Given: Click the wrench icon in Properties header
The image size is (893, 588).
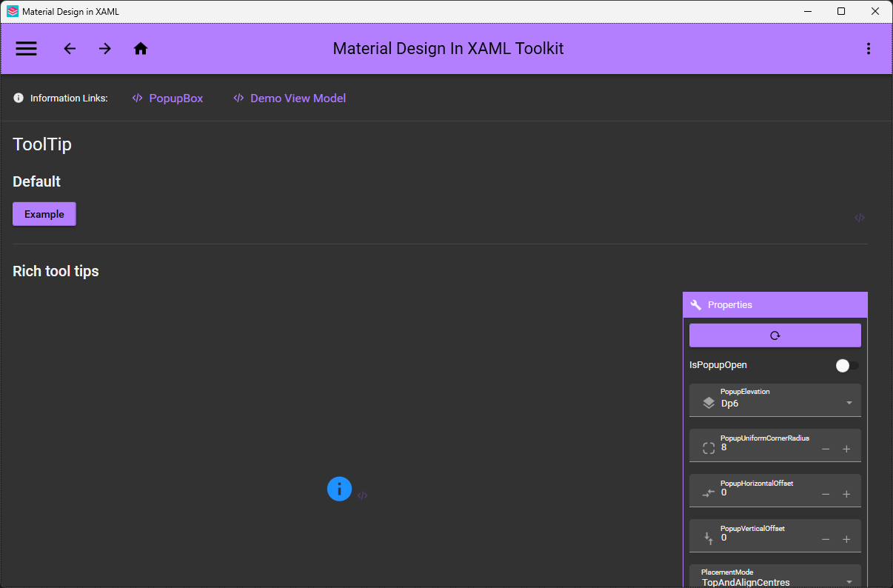Looking at the screenshot, I should [696, 305].
